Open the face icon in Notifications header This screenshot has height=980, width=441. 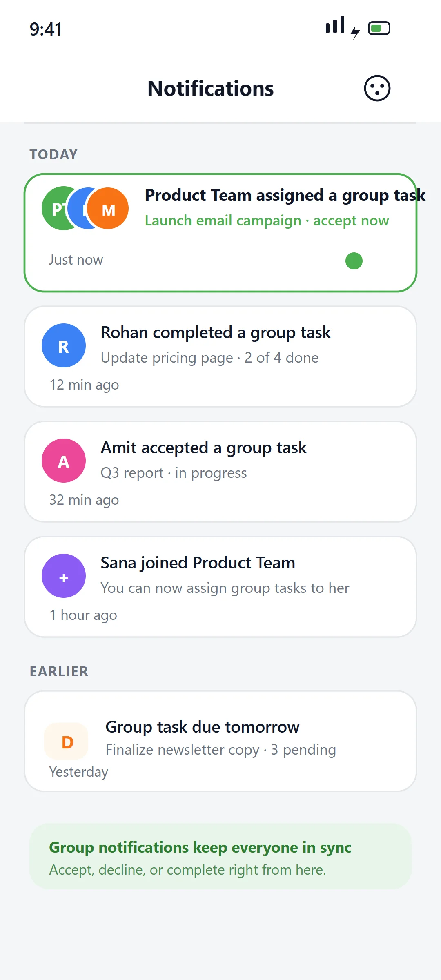pos(377,88)
